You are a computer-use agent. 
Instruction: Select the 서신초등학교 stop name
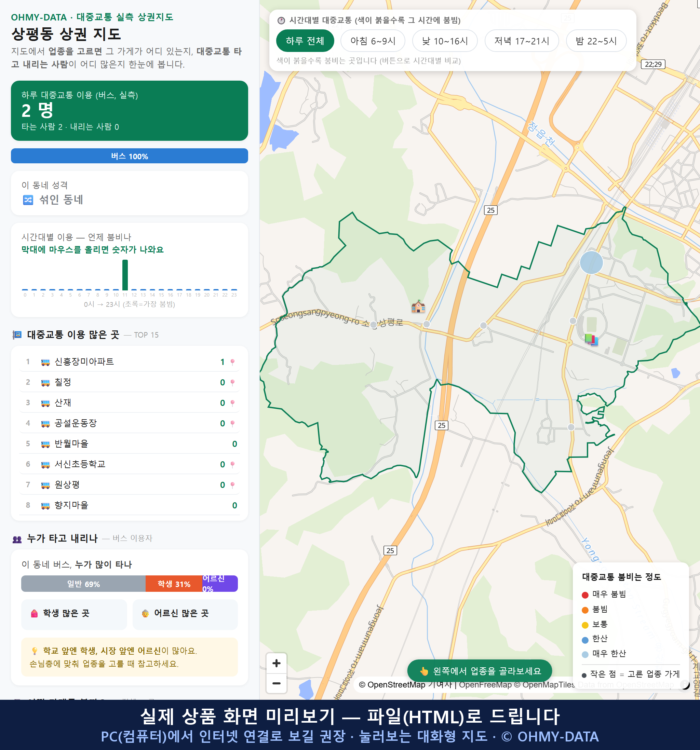tap(80, 464)
